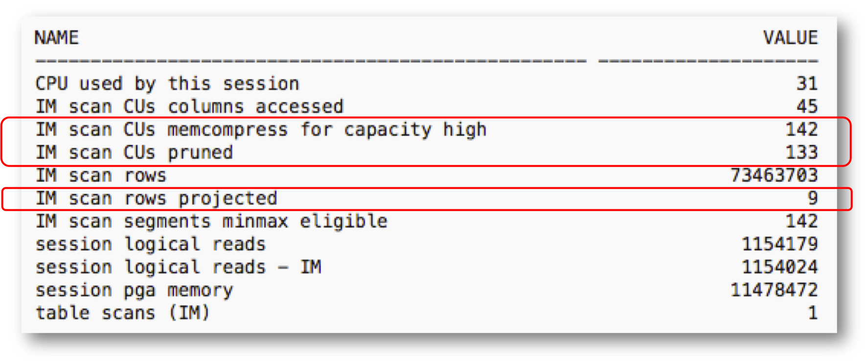This screenshot has width=868, height=364.
Task: Click "session logical reads - IM" label
Action: (178, 267)
